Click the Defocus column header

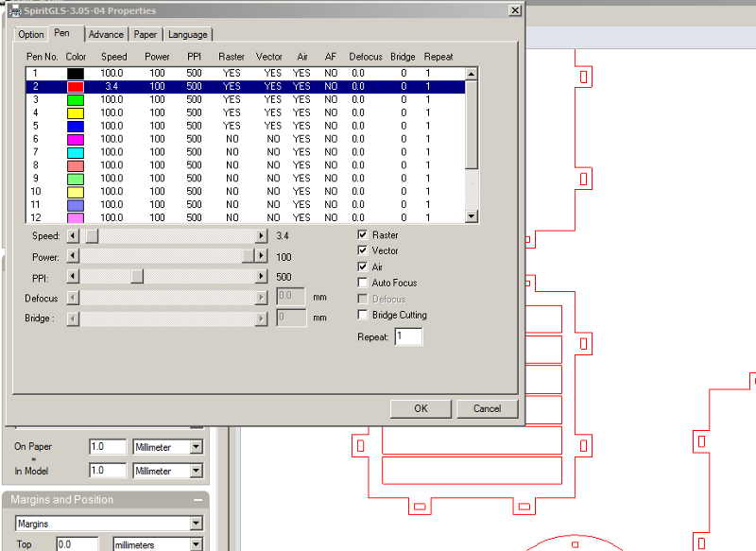coord(366,57)
